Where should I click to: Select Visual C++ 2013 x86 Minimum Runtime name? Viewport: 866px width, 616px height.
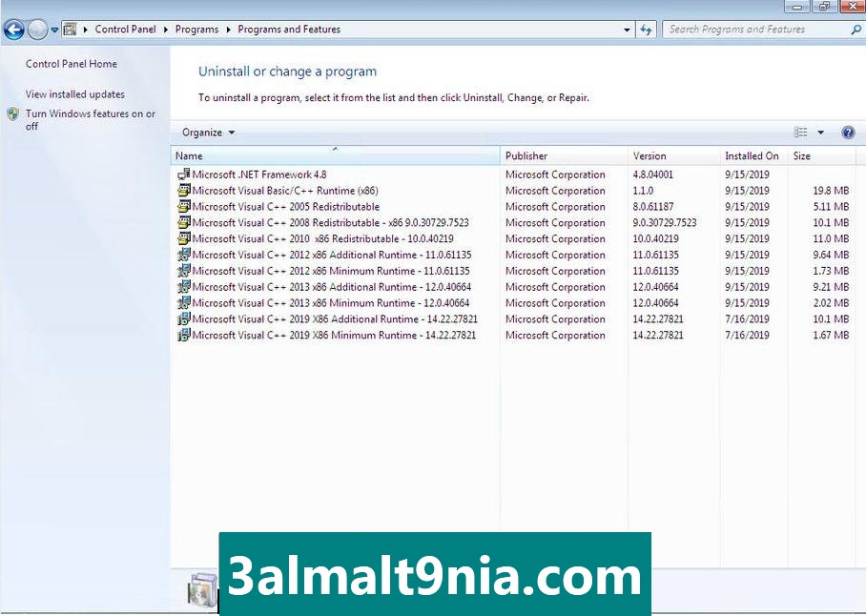(x=330, y=302)
